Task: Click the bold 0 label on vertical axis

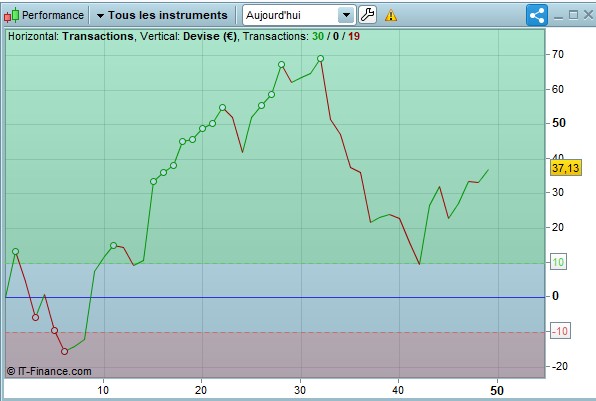Action: 555,296
